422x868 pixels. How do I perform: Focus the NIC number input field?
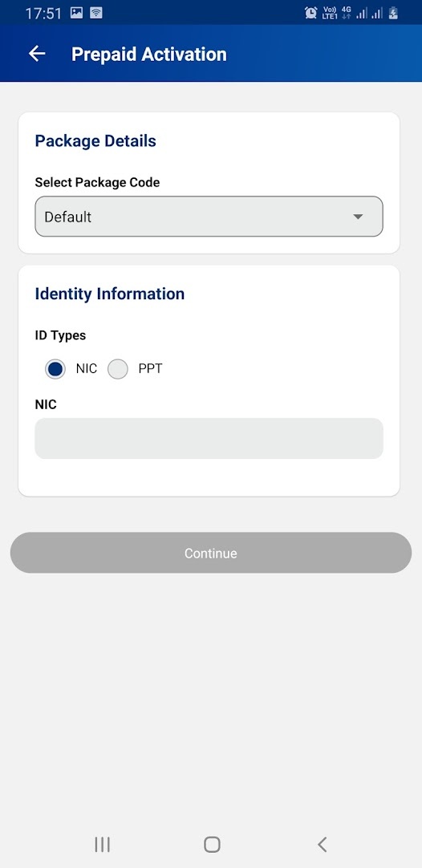click(x=209, y=439)
